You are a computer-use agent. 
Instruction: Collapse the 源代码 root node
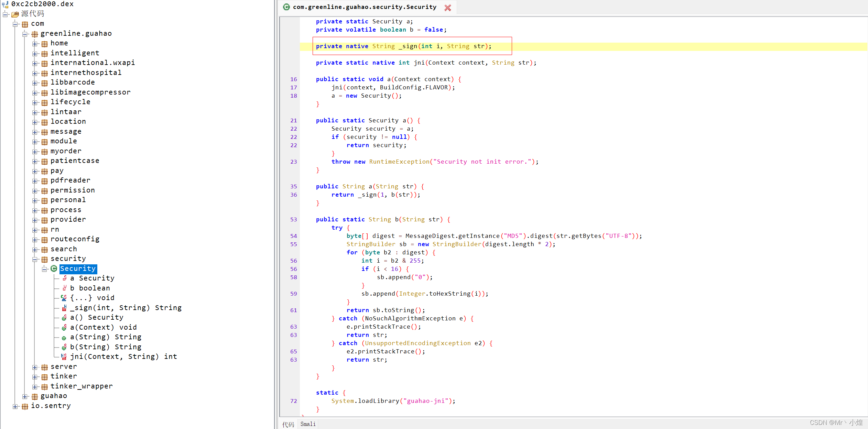tap(6, 14)
